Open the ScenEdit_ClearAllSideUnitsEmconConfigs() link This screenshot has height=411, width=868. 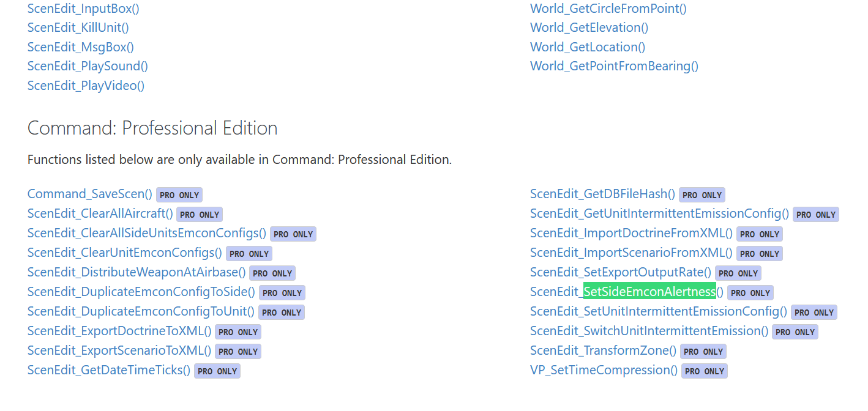147,233
